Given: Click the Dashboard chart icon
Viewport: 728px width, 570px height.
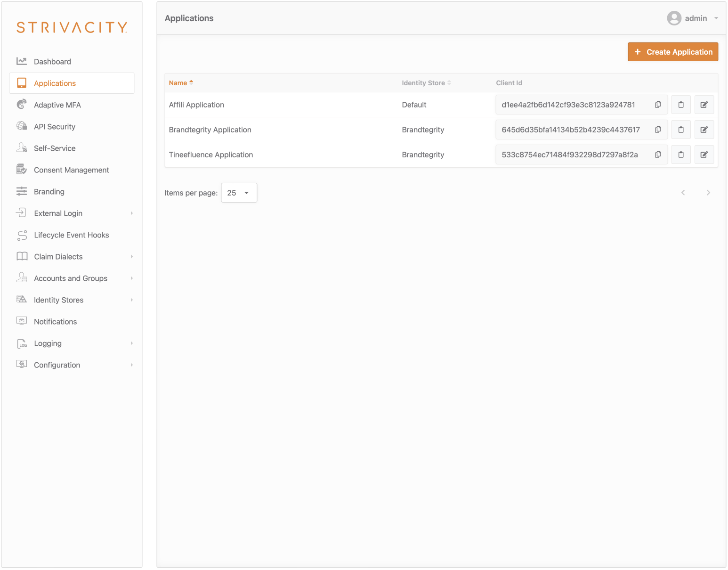Looking at the screenshot, I should click(x=22, y=61).
